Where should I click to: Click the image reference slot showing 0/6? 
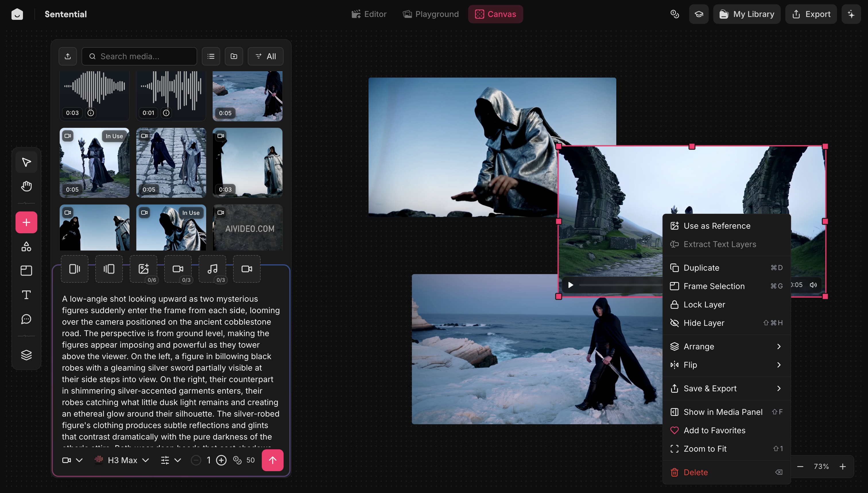144,269
